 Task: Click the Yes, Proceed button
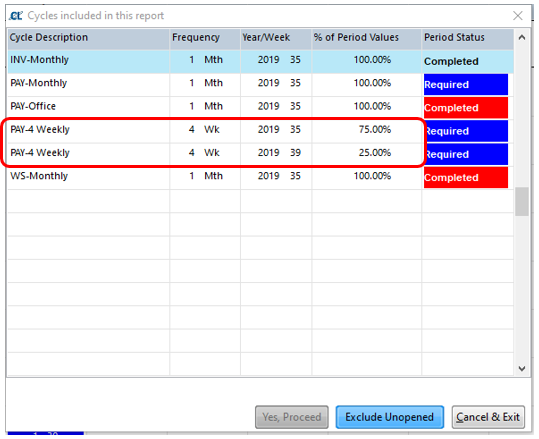(x=292, y=417)
